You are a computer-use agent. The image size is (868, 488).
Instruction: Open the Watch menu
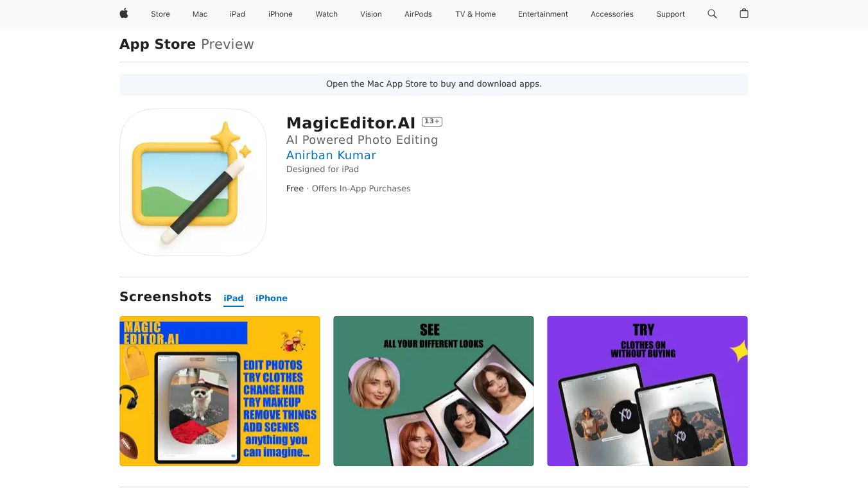pos(327,14)
